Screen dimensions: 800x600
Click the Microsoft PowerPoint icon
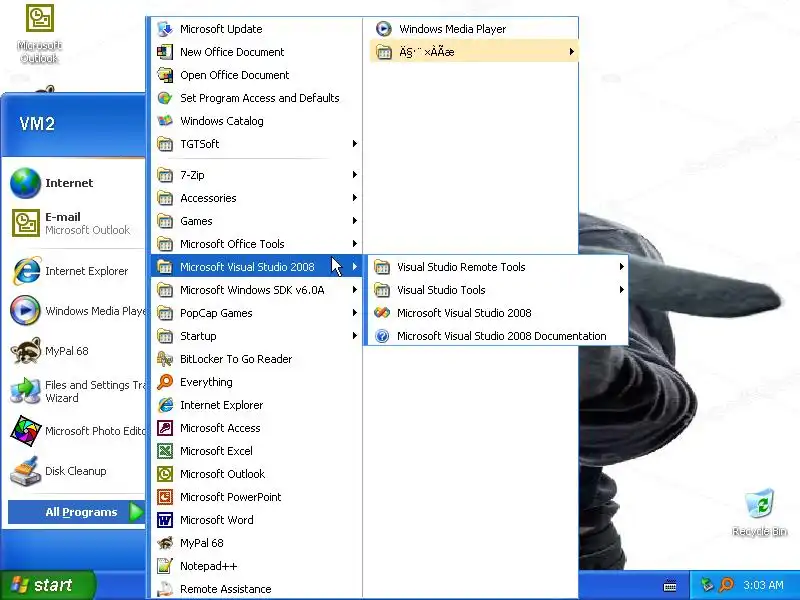click(165, 497)
